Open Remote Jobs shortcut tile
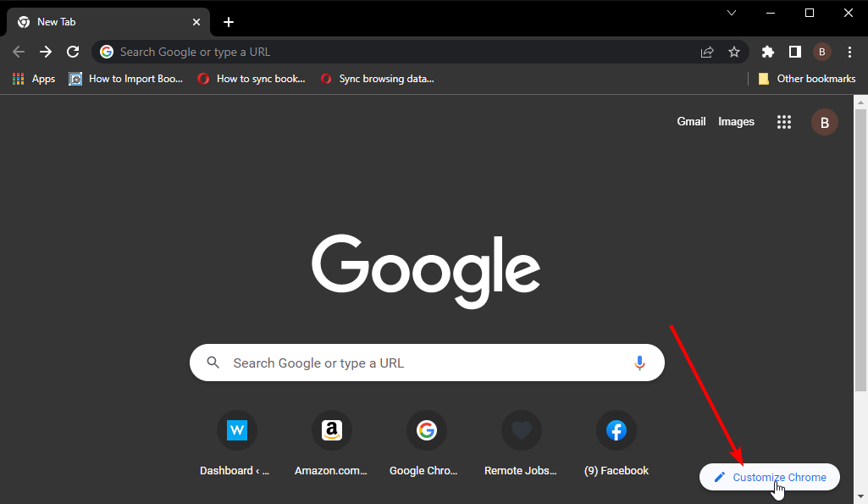The image size is (868, 504). click(x=521, y=443)
